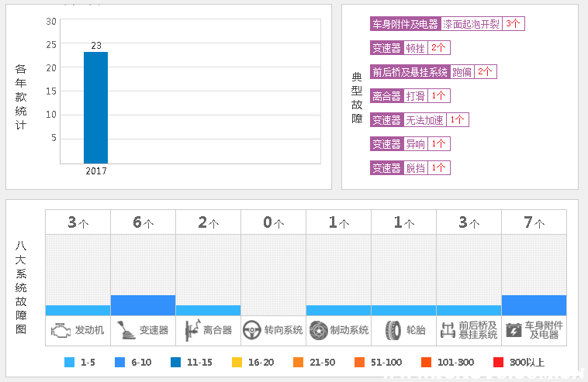Image resolution: width=588 pixels, height=382 pixels.
Task: Click the clutch (离合器) pedal icon
Action: [191, 330]
